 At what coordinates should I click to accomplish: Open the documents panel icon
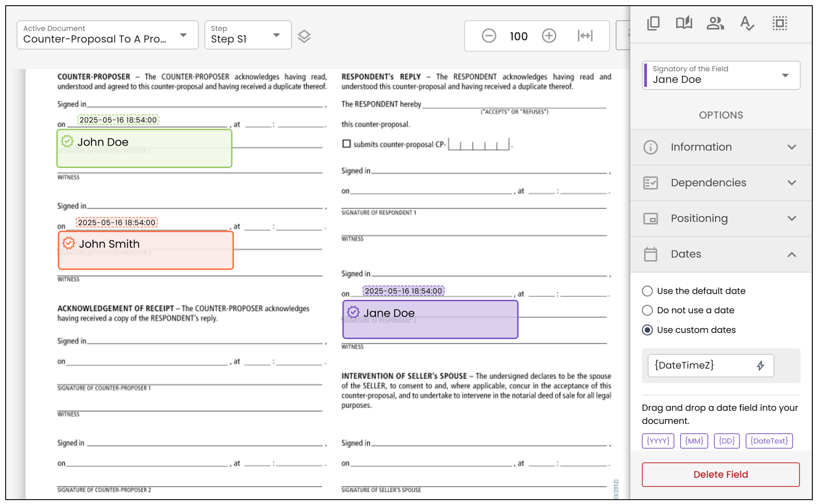pos(653,23)
